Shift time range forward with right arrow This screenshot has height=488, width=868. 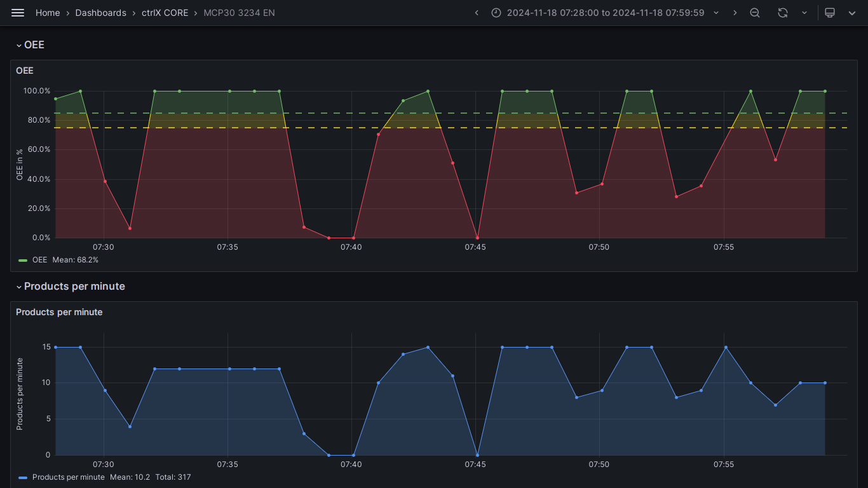735,13
